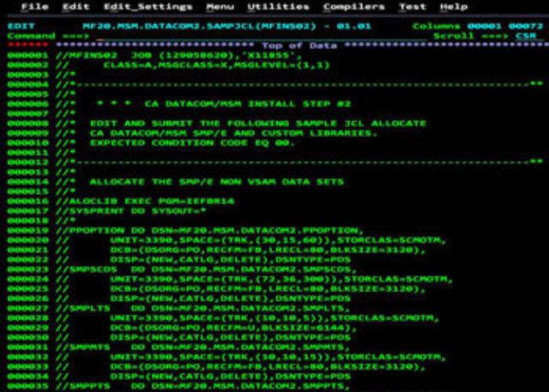Open the Test menu
The height and width of the screenshot is (392, 549).
point(413,7)
